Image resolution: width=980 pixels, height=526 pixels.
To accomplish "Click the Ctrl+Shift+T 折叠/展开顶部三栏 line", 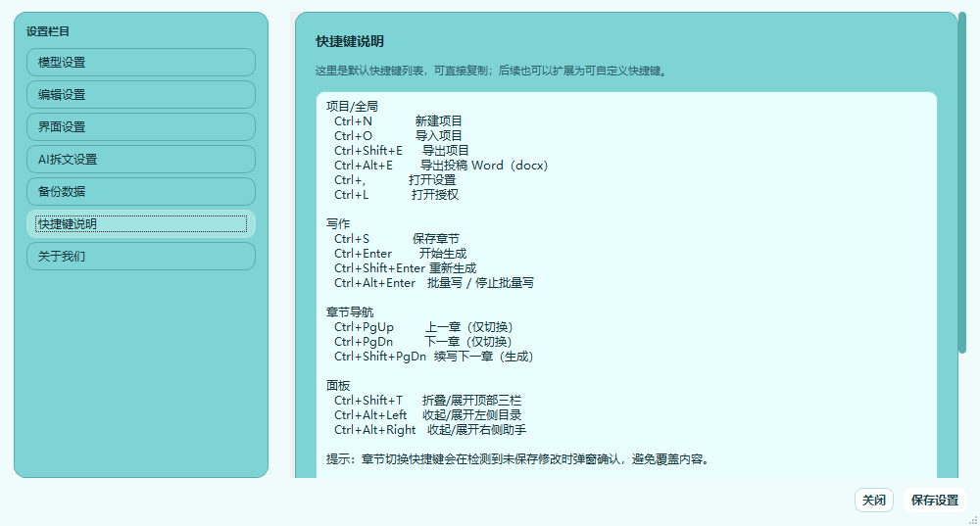I will 427,401.
